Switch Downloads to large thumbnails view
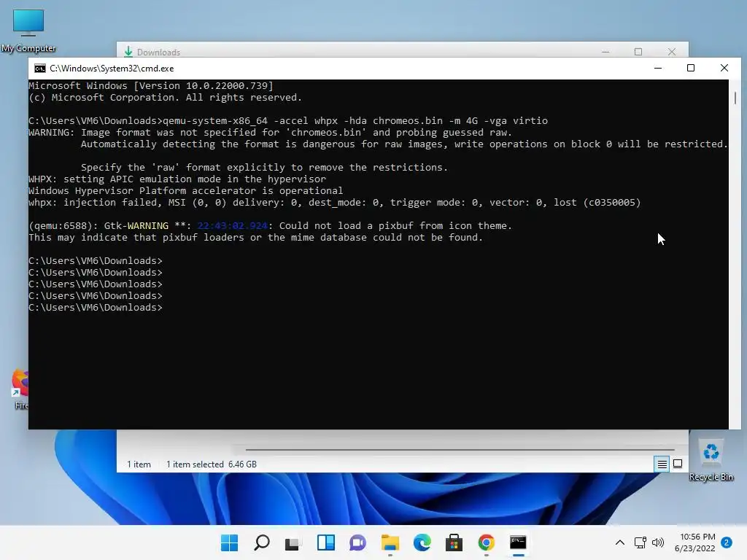This screenshot has height=560, width=747. tap(678, 464)
